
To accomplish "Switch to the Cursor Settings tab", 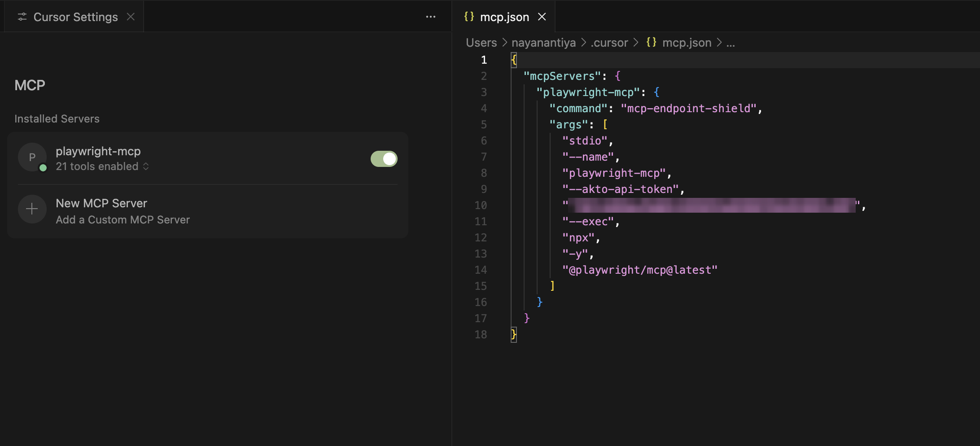I will coord(75,17).
